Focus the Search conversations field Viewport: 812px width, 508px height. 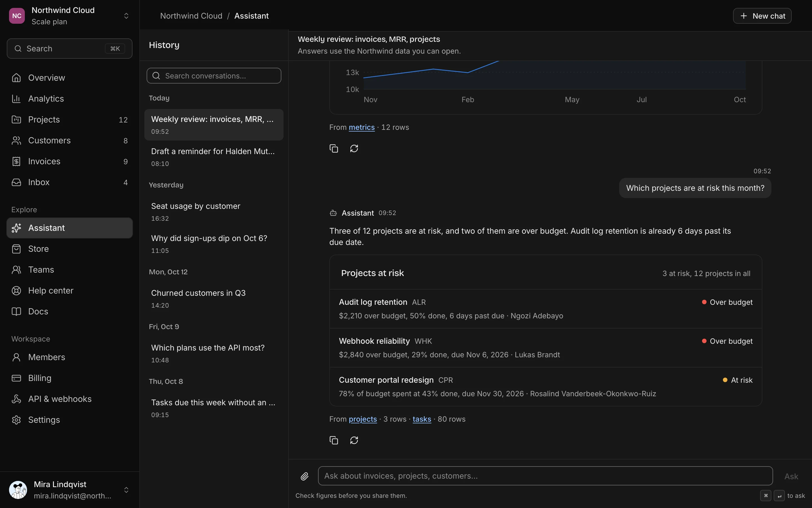214,76
